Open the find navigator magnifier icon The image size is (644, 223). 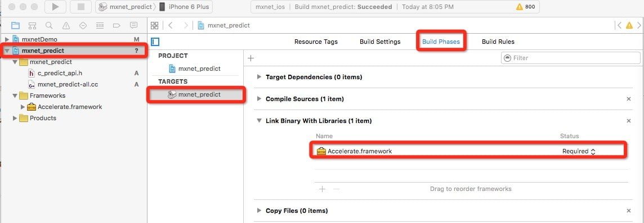click(49, 26)
